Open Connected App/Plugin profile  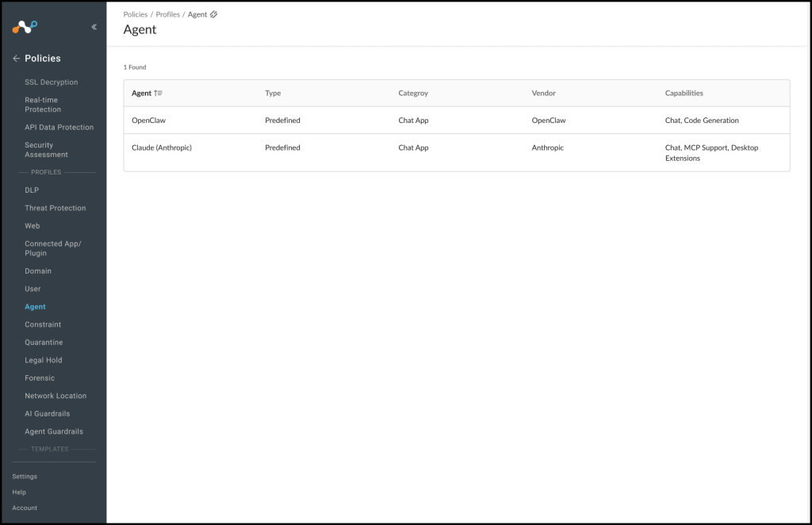tap(53, 248)
